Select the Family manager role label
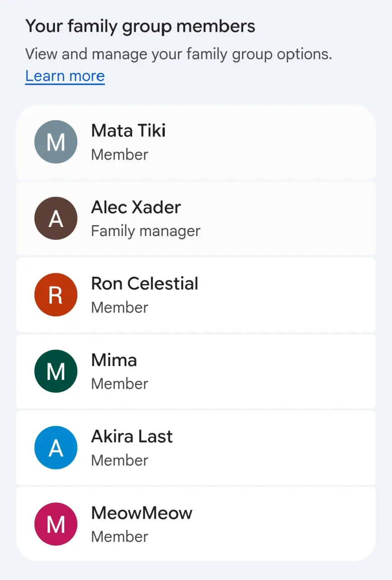 [x=146, y=231]
